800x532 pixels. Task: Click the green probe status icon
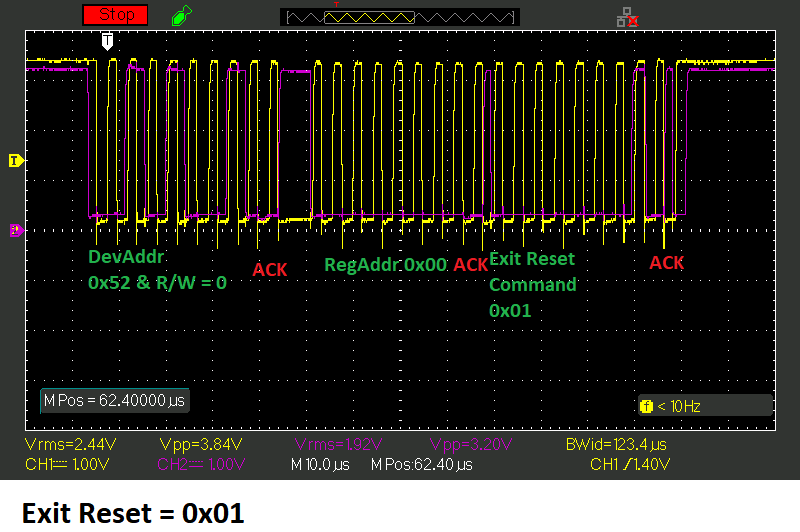tap(182, 15)
